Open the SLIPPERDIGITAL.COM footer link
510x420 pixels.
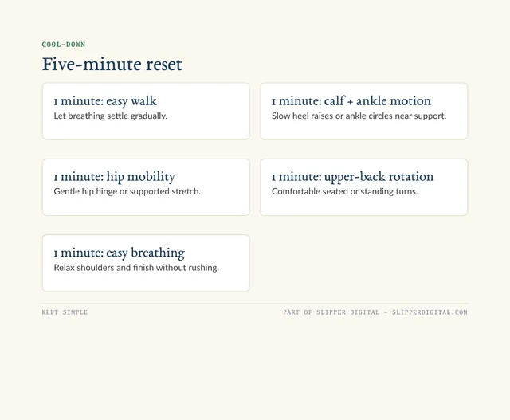(430, 312)
